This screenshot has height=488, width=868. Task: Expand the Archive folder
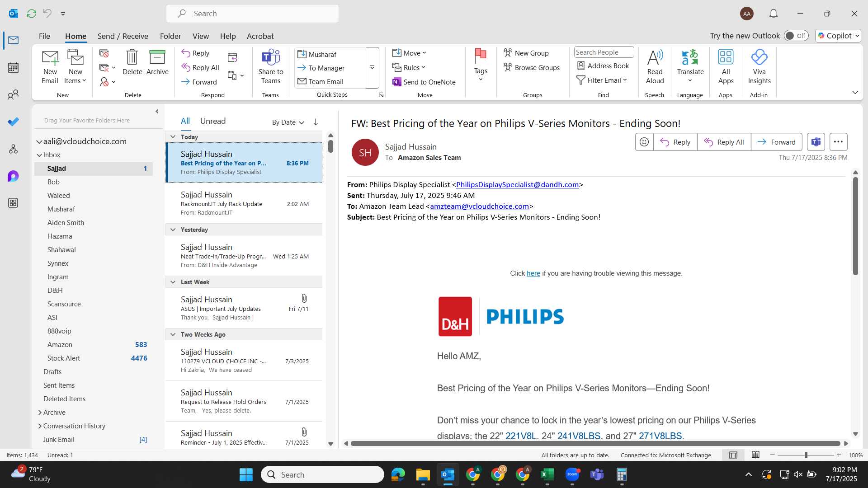(x=40, y=413)
